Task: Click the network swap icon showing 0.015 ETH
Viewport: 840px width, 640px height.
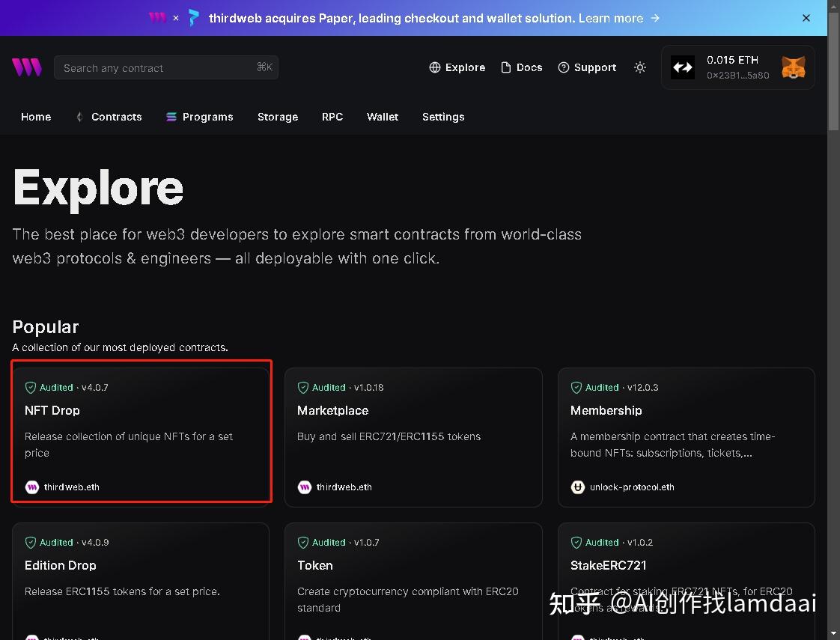Action: (x=682, y=67)
